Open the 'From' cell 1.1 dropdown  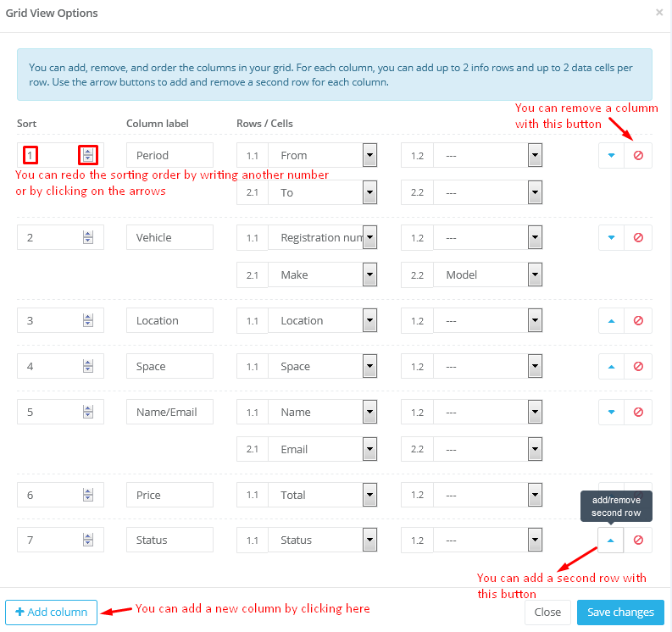point(369,155)
